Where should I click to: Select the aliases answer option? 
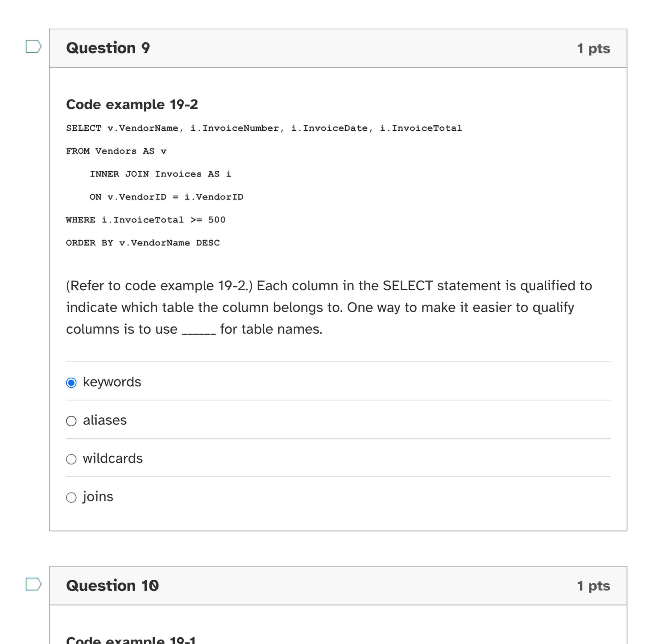pos(71,421)
